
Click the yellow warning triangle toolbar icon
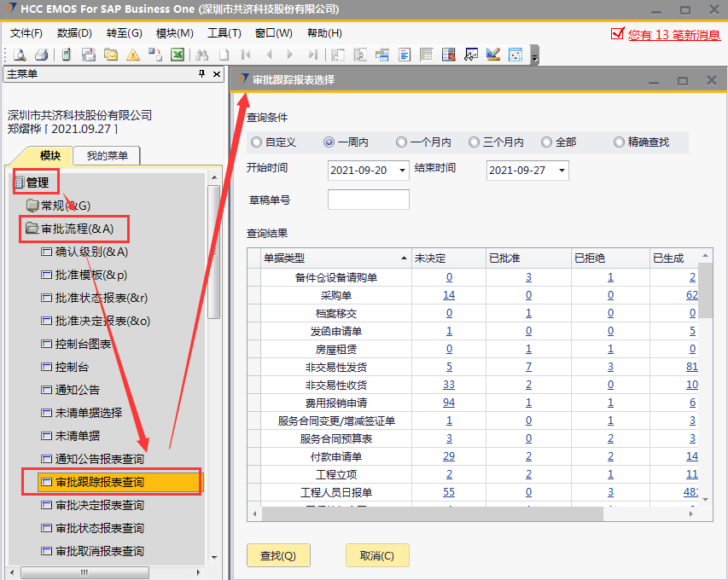click(133, 55)
